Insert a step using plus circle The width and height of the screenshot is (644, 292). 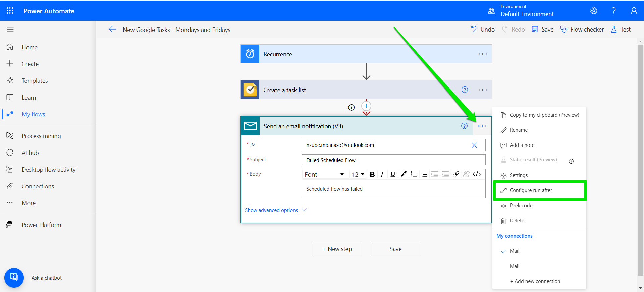click(x=366, y=106)
